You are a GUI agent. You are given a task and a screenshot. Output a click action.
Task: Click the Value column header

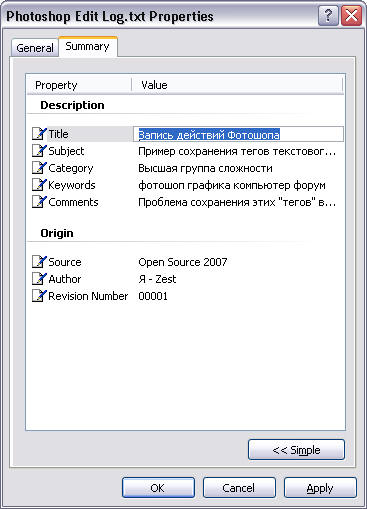[237, 85]
